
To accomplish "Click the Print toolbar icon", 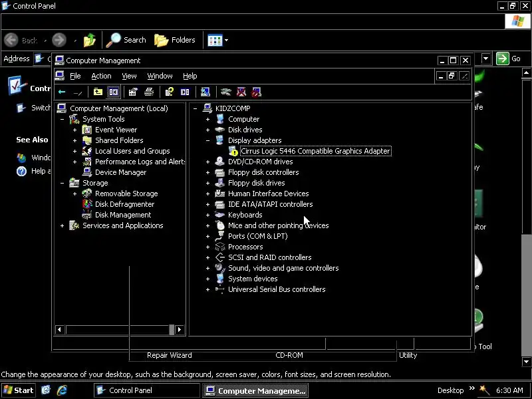I will pyautogui.click(x=149, y=92).
